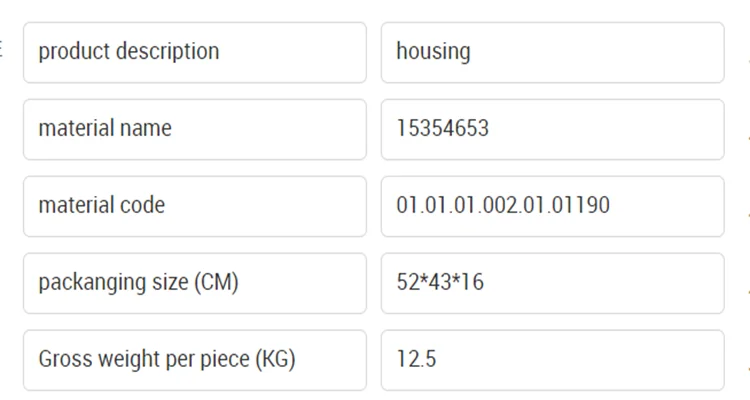Click the words 'material name'

point(105,129)
